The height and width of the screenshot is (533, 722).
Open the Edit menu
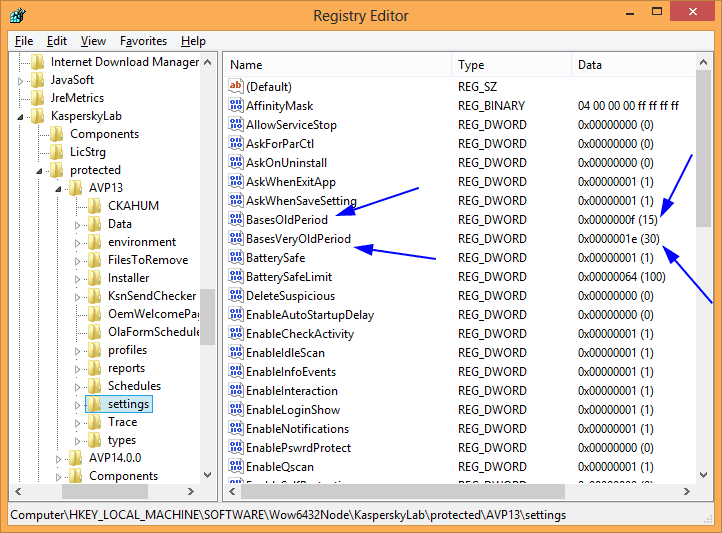[x=57, y=41]
